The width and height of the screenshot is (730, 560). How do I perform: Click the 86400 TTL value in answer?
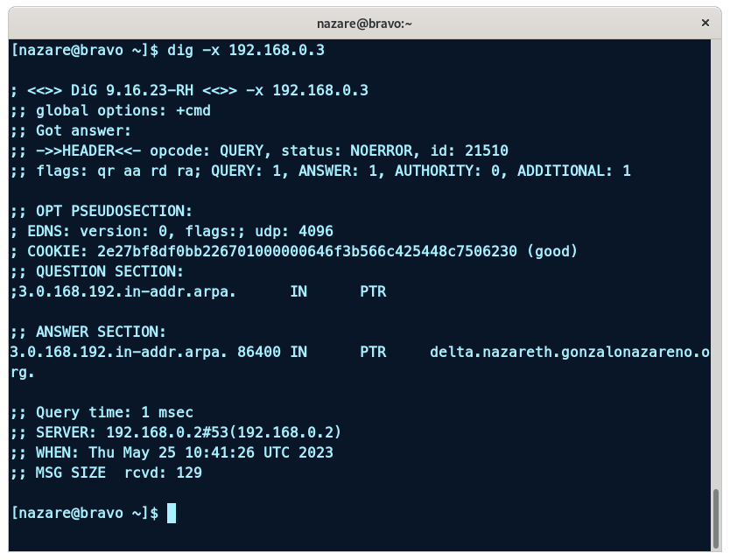[x=259, y=353]
